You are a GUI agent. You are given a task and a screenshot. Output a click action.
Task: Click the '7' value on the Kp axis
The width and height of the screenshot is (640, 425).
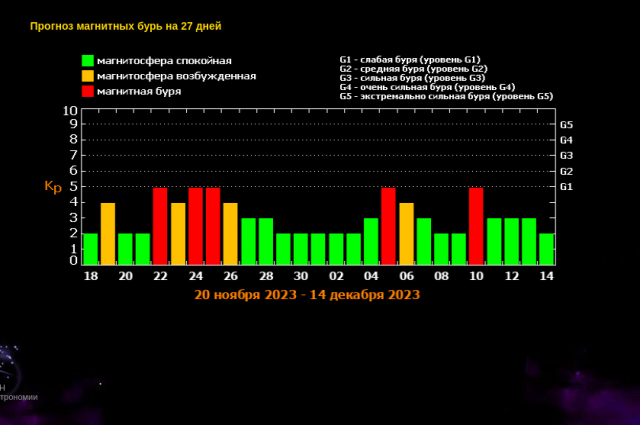click(73, 155)
